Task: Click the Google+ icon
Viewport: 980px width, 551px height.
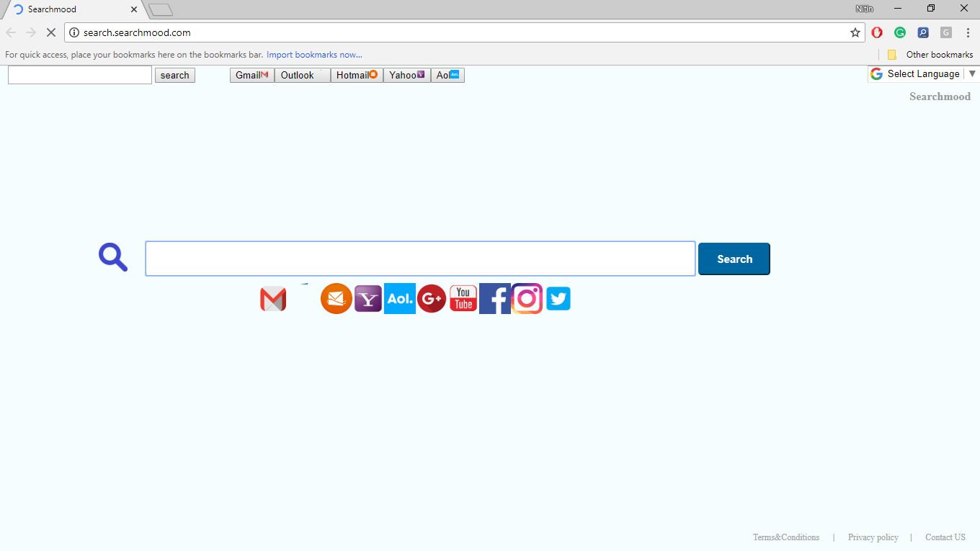Action: click(431, 298)
